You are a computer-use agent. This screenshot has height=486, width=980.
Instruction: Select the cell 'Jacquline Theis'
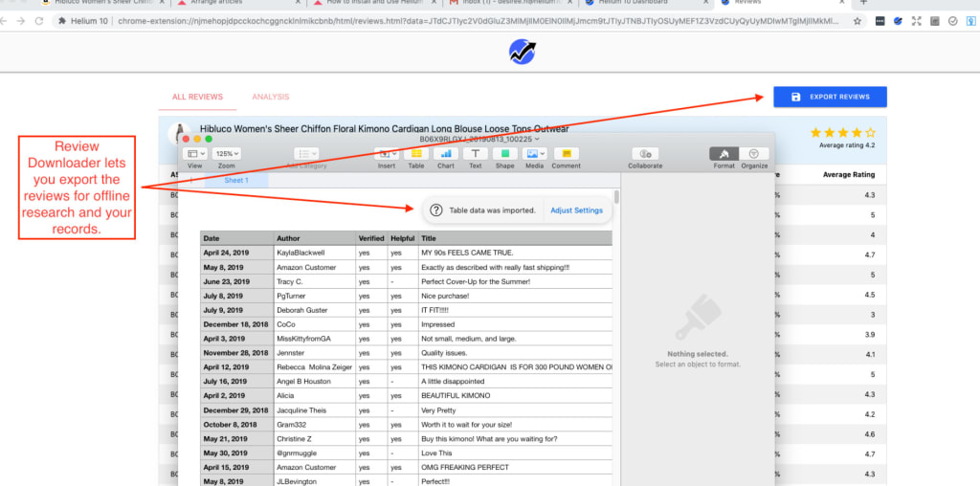[x=315, y=410]
